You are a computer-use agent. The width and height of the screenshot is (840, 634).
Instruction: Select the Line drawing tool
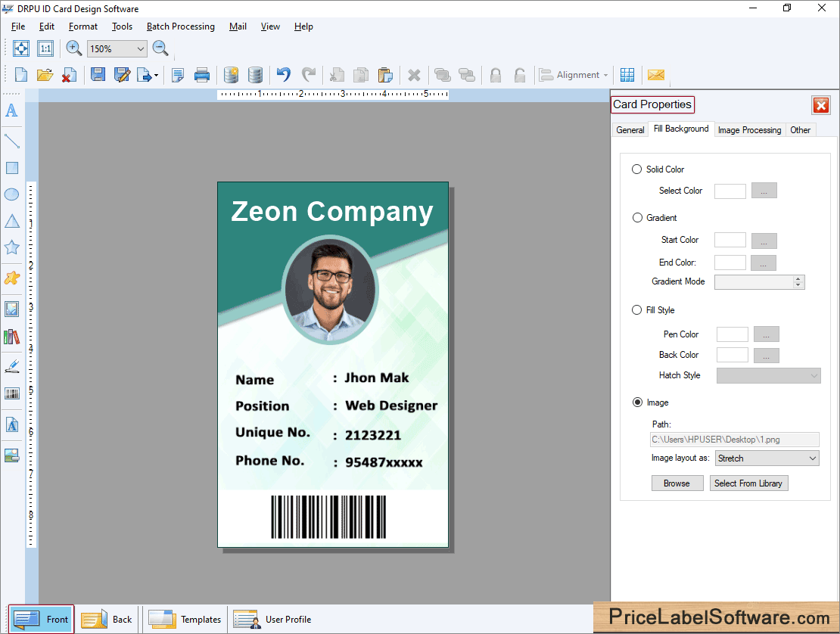tap(12, 140)
